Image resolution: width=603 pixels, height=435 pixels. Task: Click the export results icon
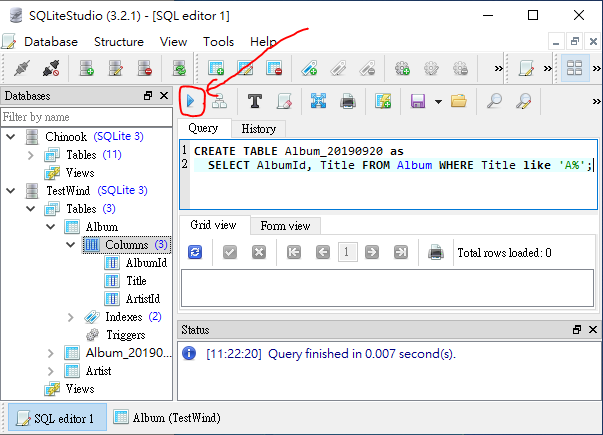(x=318, y=102)
